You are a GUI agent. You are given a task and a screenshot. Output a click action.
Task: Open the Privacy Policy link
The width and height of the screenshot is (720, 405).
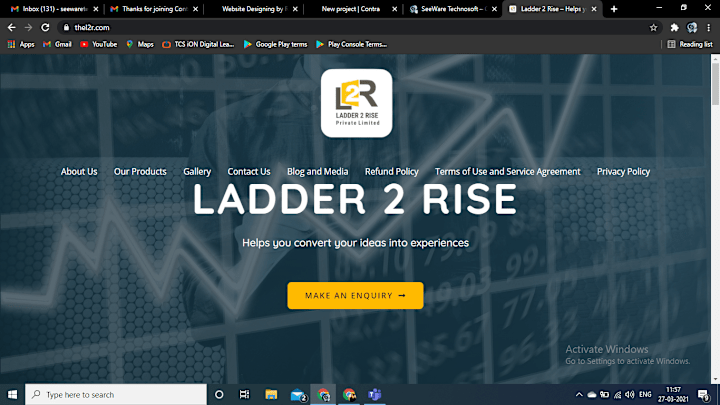coord(623,172)
